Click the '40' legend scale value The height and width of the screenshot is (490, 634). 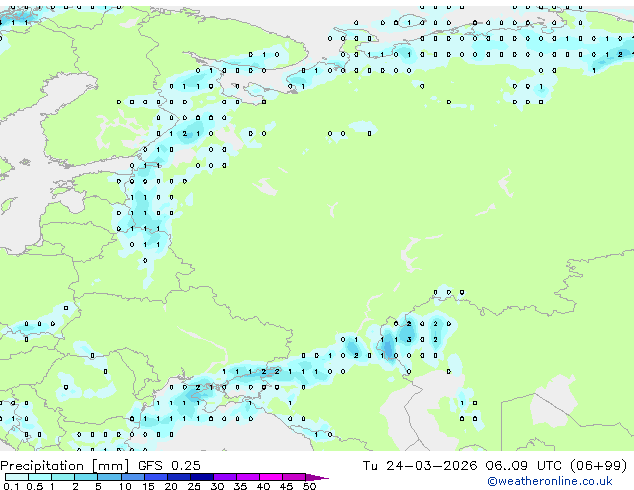tap(263, 486)
